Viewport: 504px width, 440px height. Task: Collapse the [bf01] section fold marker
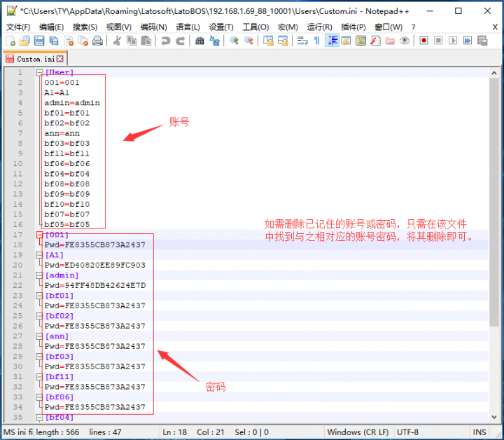[x=39, y=296]
